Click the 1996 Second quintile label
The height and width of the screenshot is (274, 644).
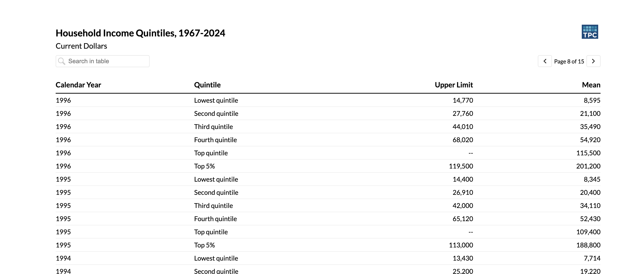pos(216,114)
